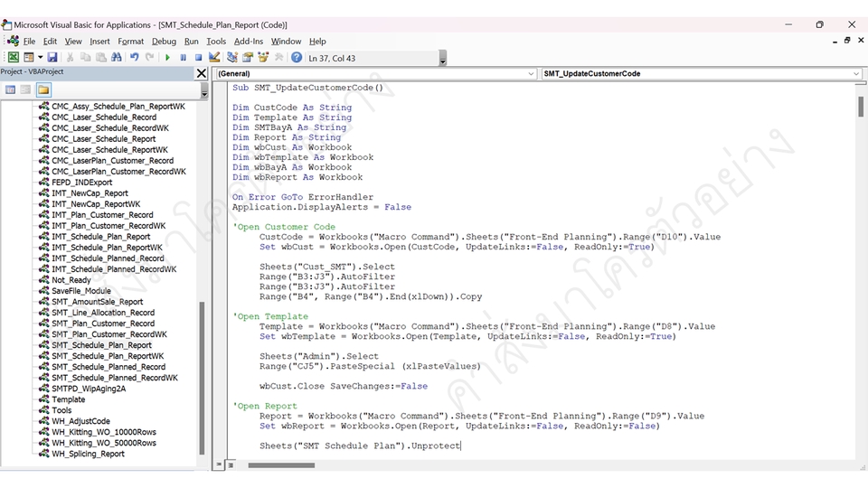The height and width of the screenshot is (488, 868).
Task: Select CMC_LaserPlan_Customer_Record module
Action: (112, 161)
